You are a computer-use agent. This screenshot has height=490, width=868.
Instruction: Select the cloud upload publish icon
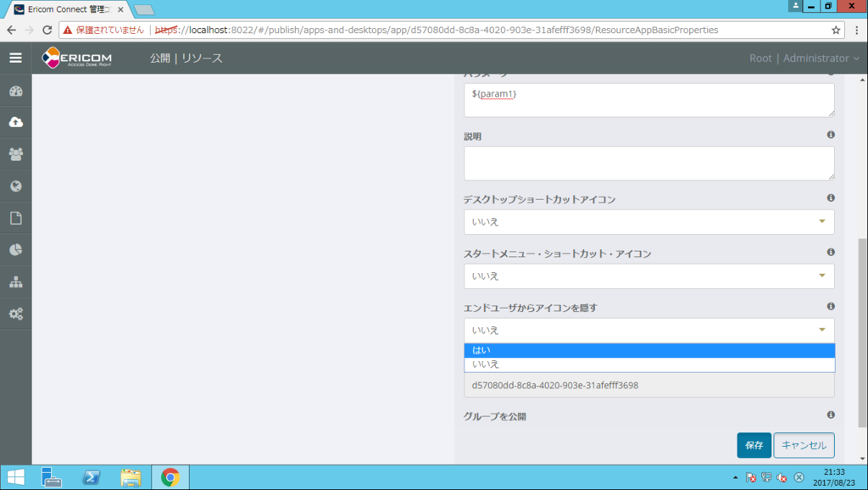click(15, 122)
